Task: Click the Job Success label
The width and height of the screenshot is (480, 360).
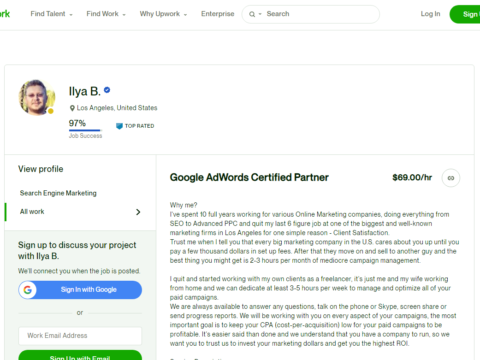Action: [85, 136]
